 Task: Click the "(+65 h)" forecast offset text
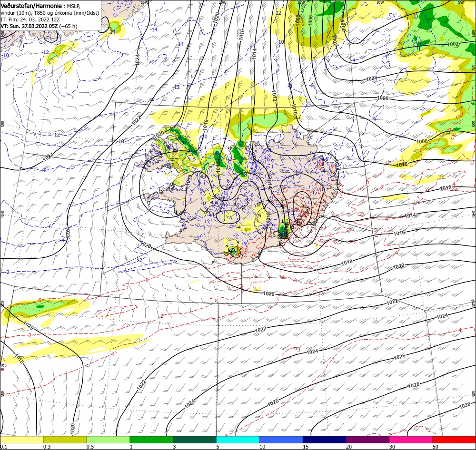click(68, 26)
